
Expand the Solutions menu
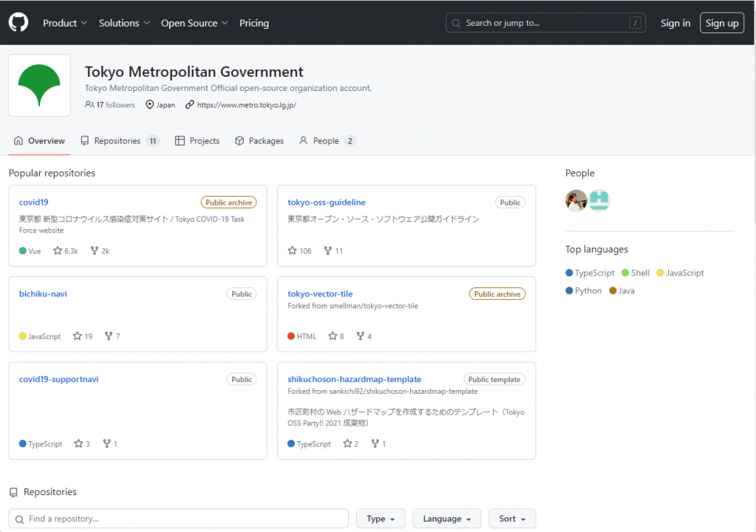124,23
